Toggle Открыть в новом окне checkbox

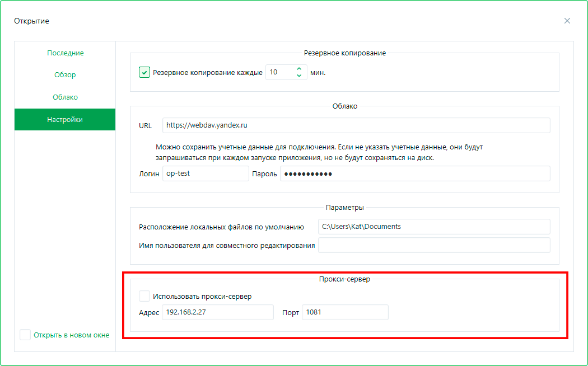coord(25,335)
